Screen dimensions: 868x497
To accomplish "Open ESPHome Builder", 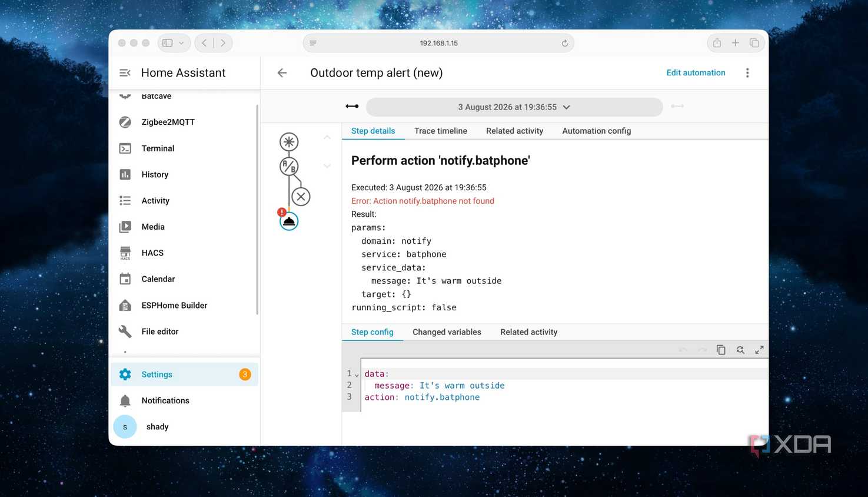I will [x=184, y=306].
